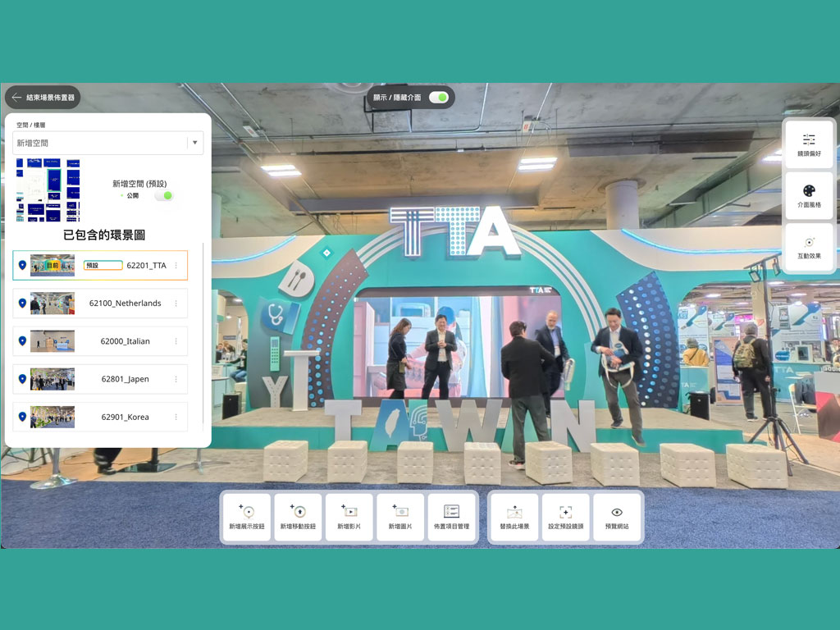The width and height of the screenshot is (840, 630).
Task: Toggle the 公開 public switch
Action: pos(164,195)
